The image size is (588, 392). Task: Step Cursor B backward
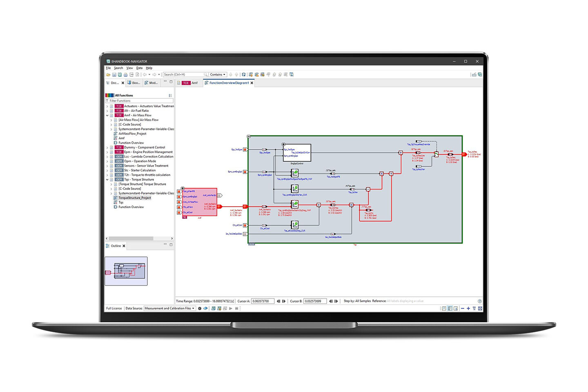point(331,301)
